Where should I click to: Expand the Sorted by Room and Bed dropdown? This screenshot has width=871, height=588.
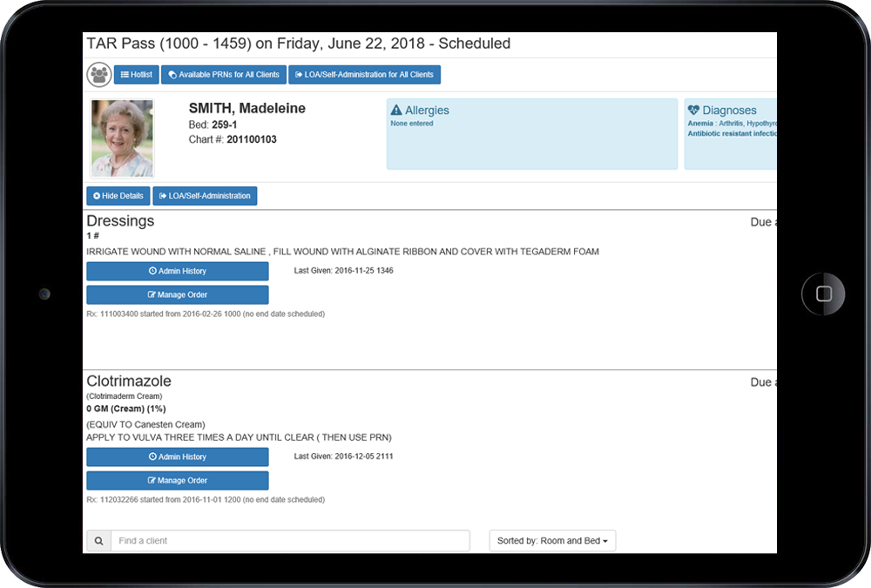552,541
